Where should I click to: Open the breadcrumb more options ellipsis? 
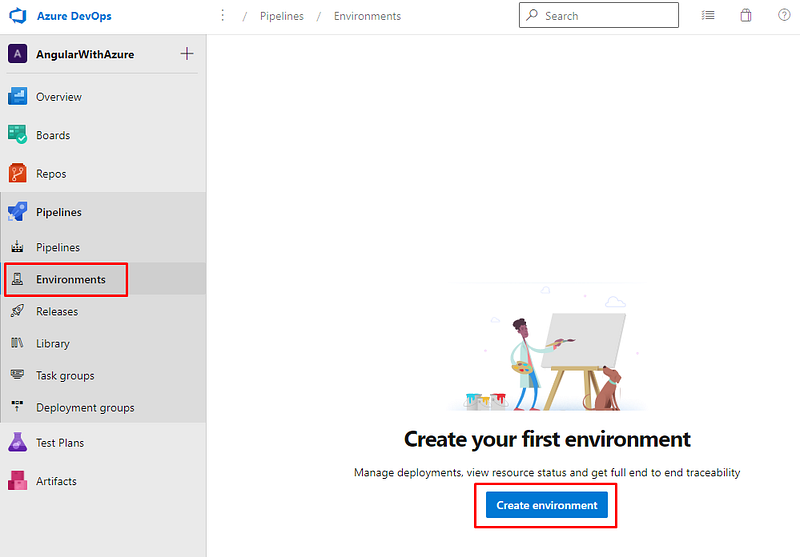[222, 16]
